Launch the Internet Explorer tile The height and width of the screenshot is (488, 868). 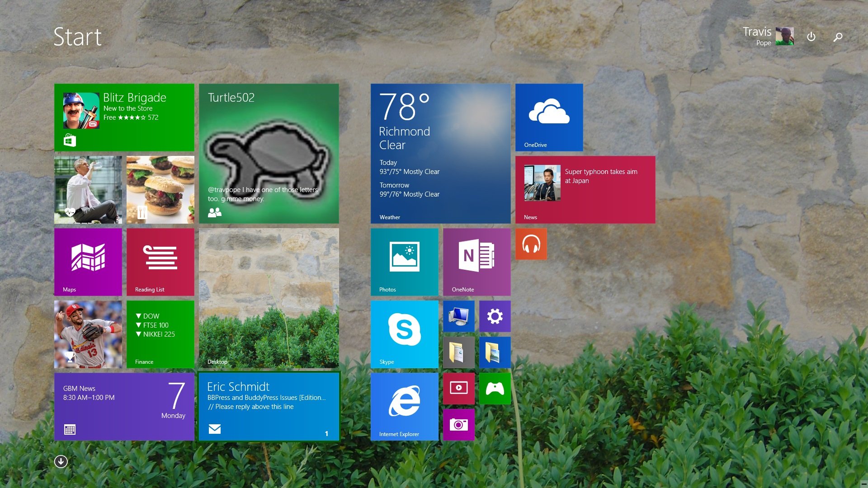(405, 407)
